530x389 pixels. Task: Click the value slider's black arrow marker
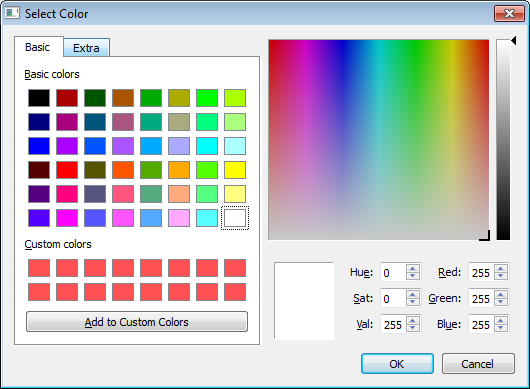tap(513, 41)
